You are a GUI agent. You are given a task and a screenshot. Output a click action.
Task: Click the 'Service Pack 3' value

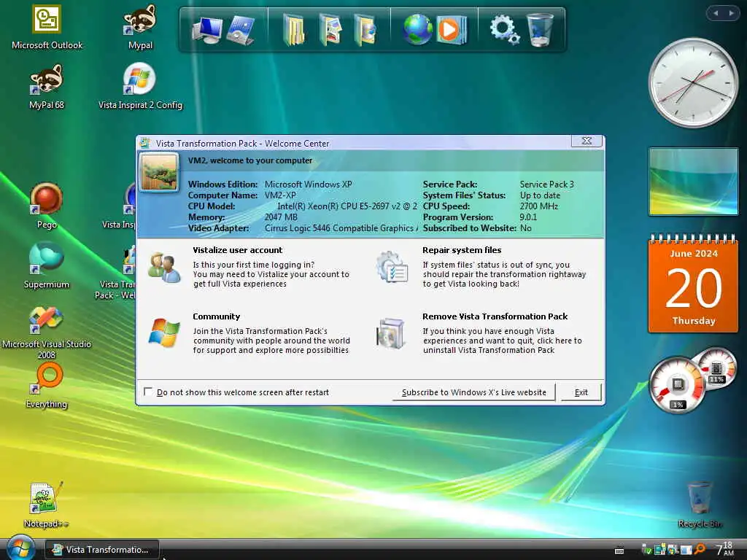tap(546, 184)
